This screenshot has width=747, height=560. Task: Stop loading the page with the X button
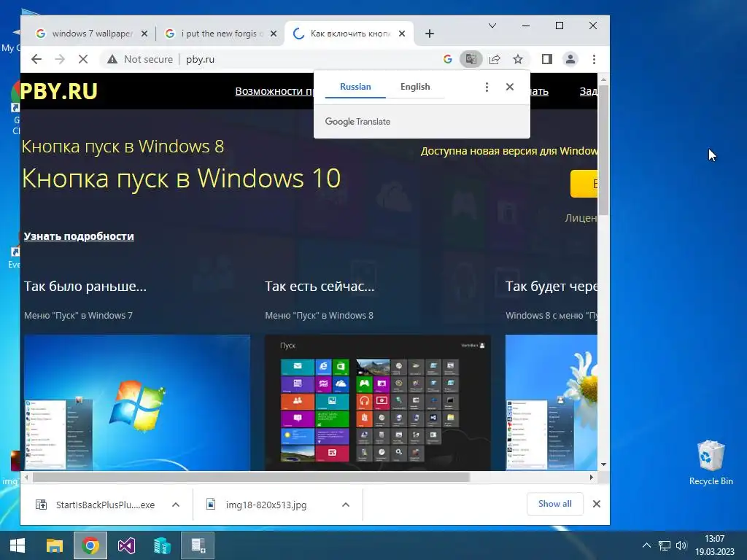point(83,59)
